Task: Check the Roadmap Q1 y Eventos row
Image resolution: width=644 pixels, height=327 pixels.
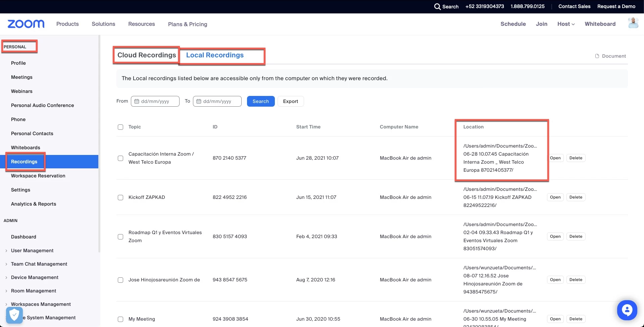Action: [120, 237]
